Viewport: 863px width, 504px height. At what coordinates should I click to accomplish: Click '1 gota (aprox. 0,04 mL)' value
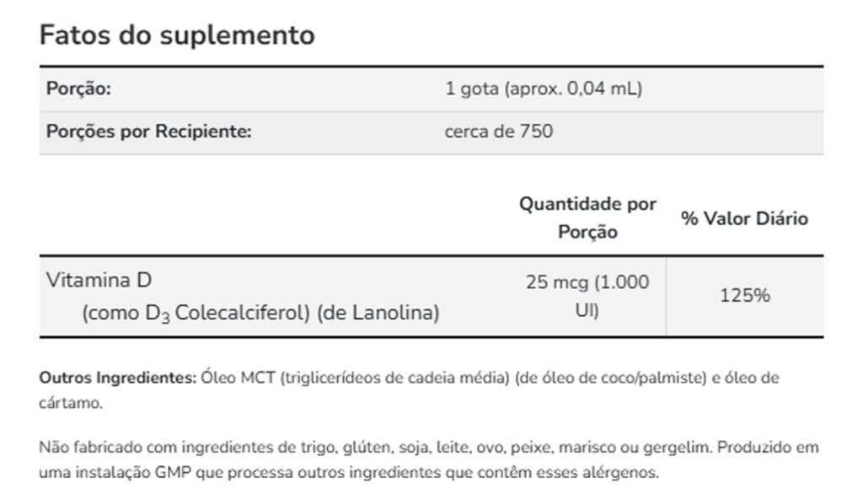click(544, 88)
